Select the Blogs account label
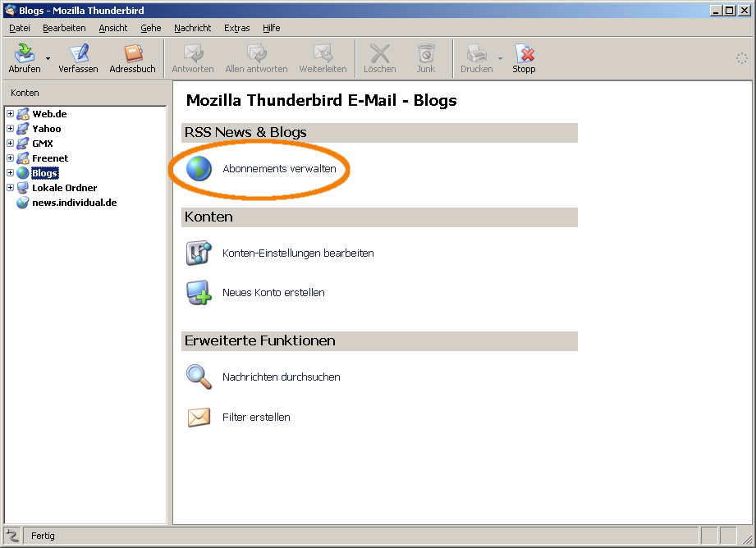The height and width of the screenshot is (548, 756). point(45,172)
